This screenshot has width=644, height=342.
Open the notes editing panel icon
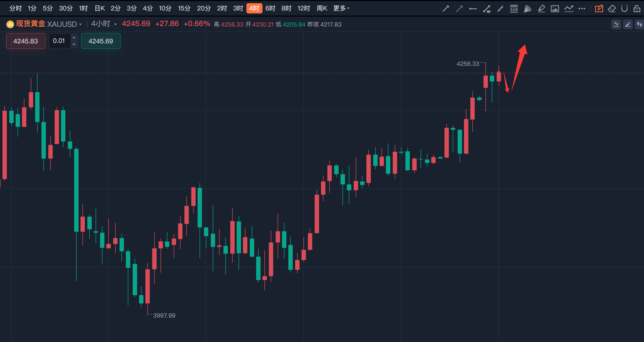click(x=599, y=8)
